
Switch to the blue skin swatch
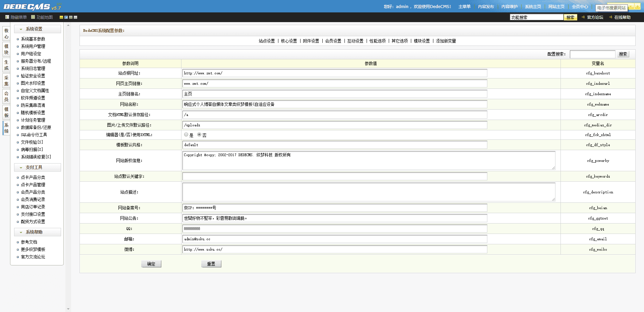pos(66,17)
